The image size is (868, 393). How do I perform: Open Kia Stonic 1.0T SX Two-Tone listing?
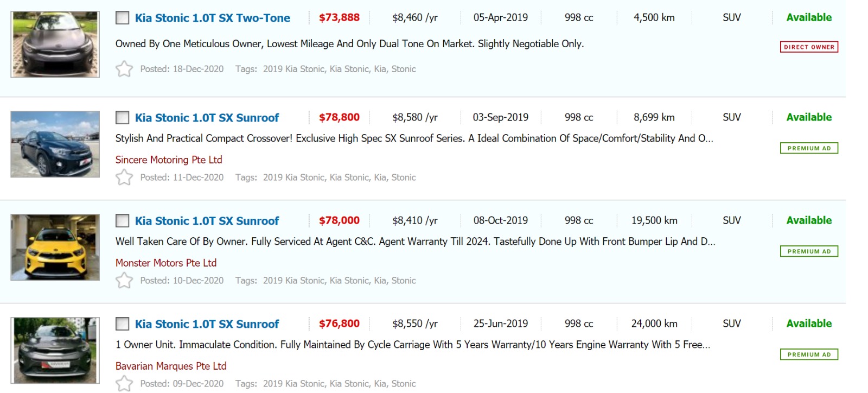point(212,18)
